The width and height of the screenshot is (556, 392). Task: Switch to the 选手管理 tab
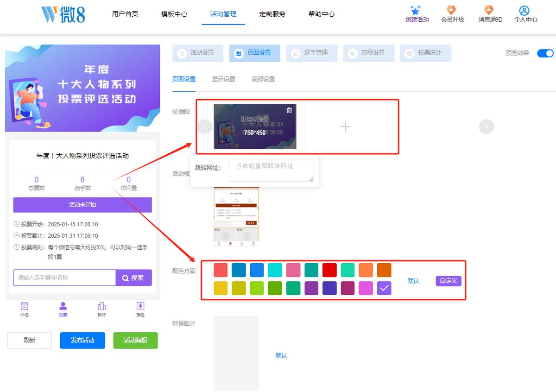point(312,53)
